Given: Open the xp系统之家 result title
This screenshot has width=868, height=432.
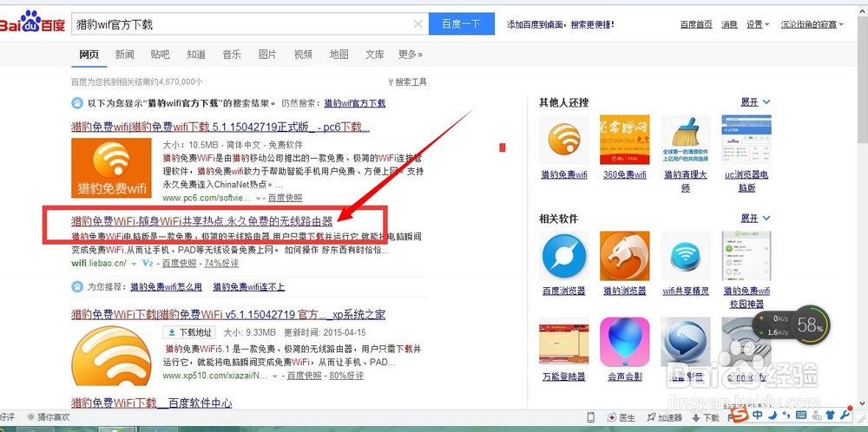Looking at the screenshot, I should click(x=228, y=315).
